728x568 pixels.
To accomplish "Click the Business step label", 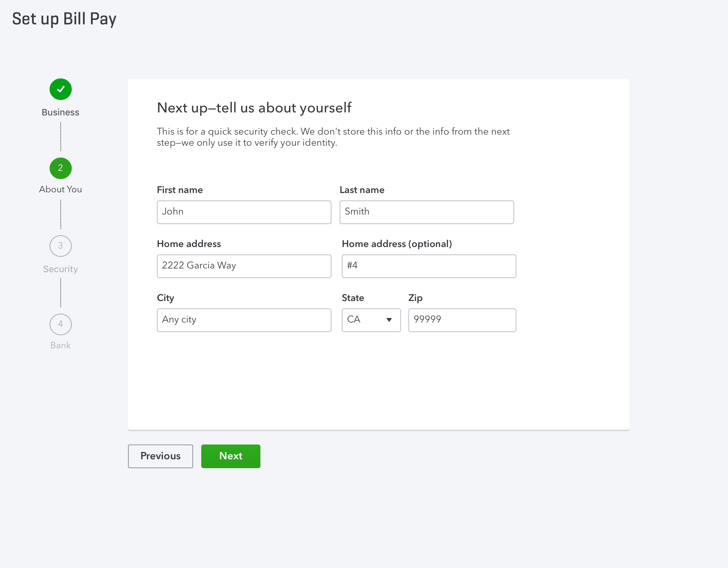I will [x=60, y=112].
